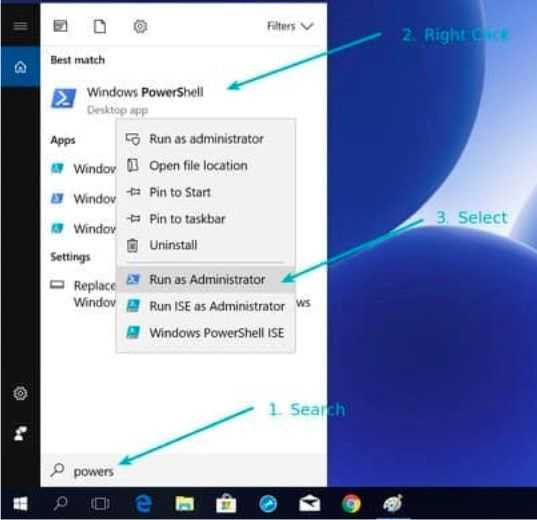Screen dimensions: 537x520
Task: Click the folder icon beside Open file location
Action: (x=133, y=165)
